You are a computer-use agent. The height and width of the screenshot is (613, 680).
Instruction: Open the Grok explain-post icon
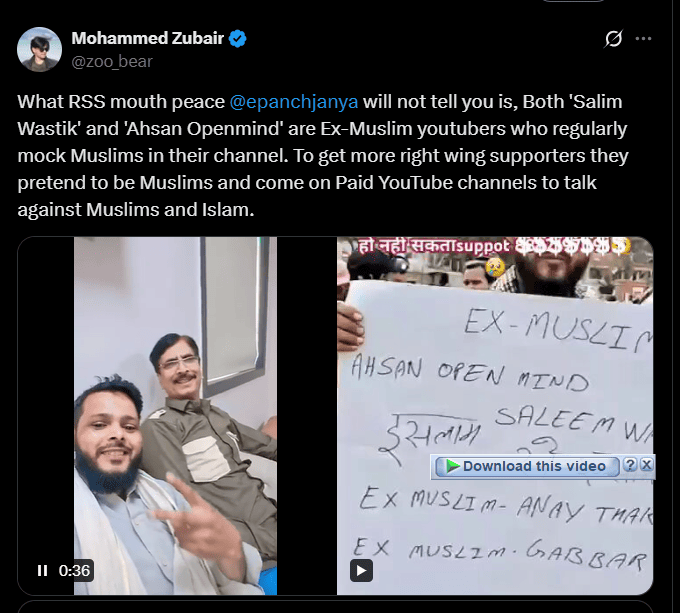click(x=614, y=39)
